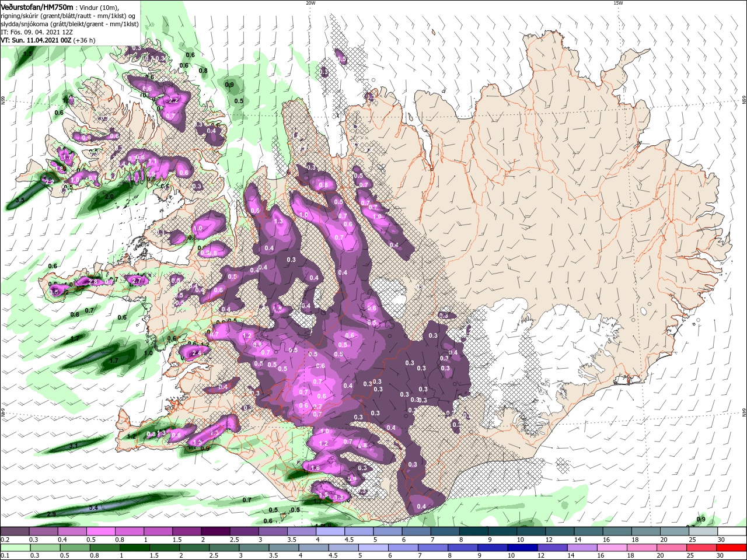The image size is (747, 560).
Task: Click the deep blue 10 rain-scale swatch
Action: (522, 548)
